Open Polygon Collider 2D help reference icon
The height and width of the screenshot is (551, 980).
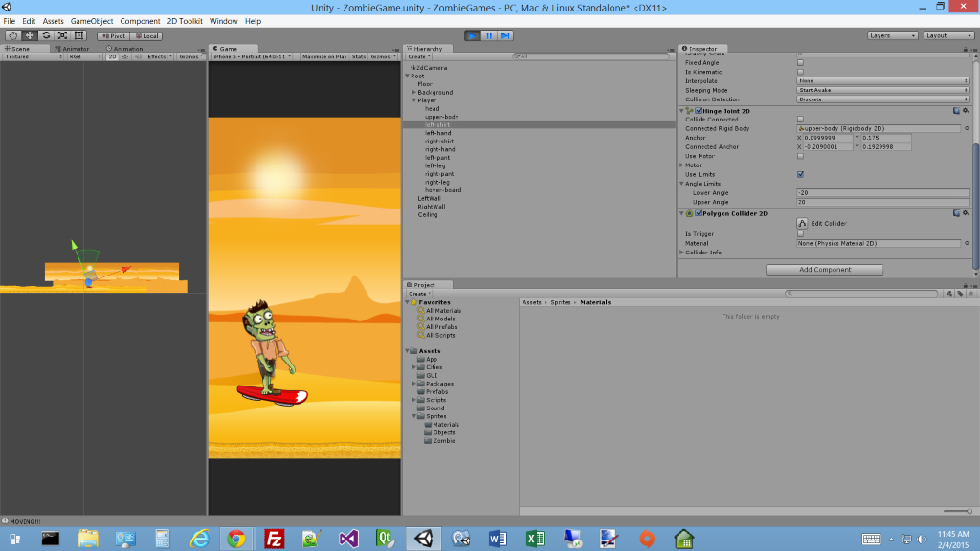(x=956, y=213)
